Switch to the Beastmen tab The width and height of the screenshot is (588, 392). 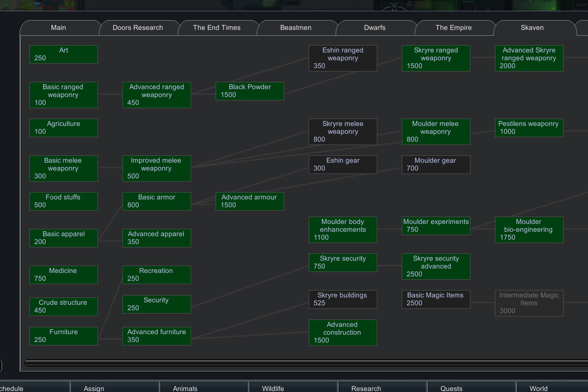[296, 28]
